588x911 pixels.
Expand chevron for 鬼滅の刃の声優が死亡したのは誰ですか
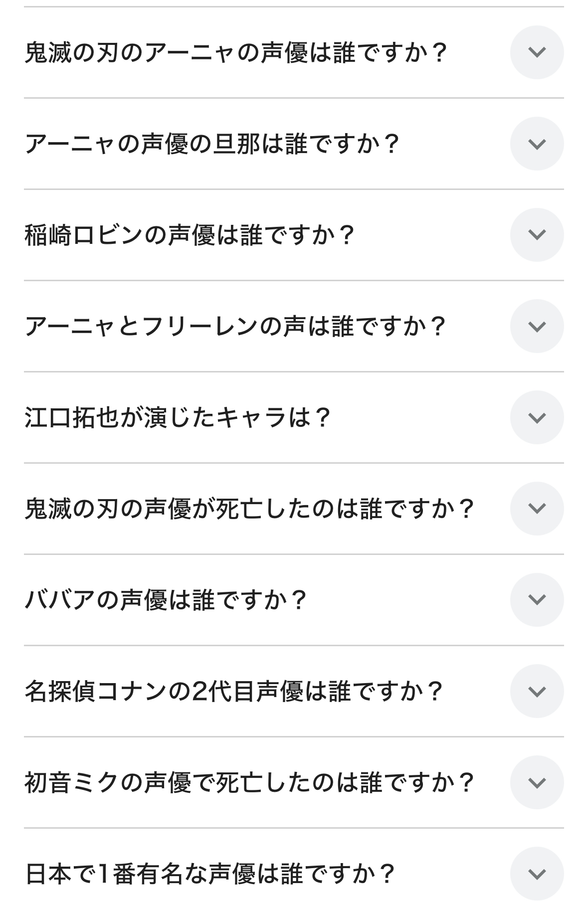tap(537, 509)
